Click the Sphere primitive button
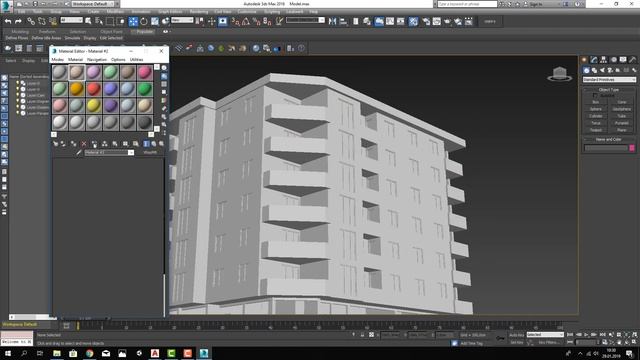 (596, 109)
